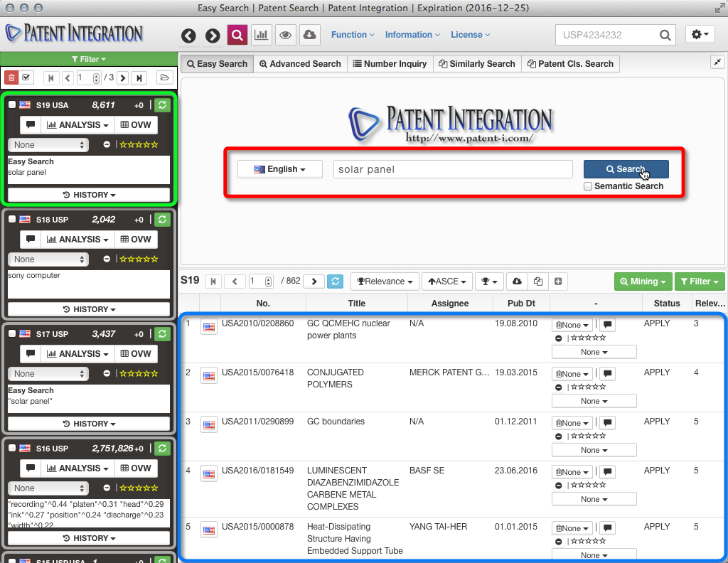Enable the Semantic Search checkbox

point(588,186)
